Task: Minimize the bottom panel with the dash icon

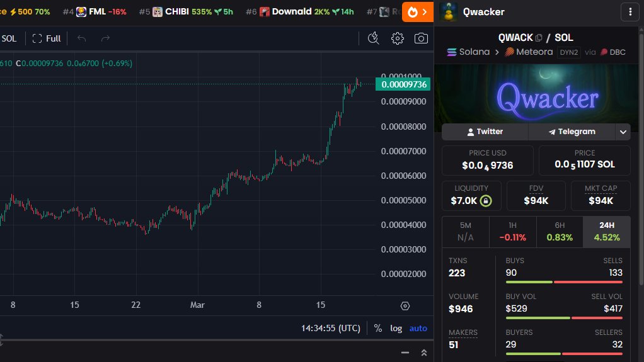Action: 405,353
